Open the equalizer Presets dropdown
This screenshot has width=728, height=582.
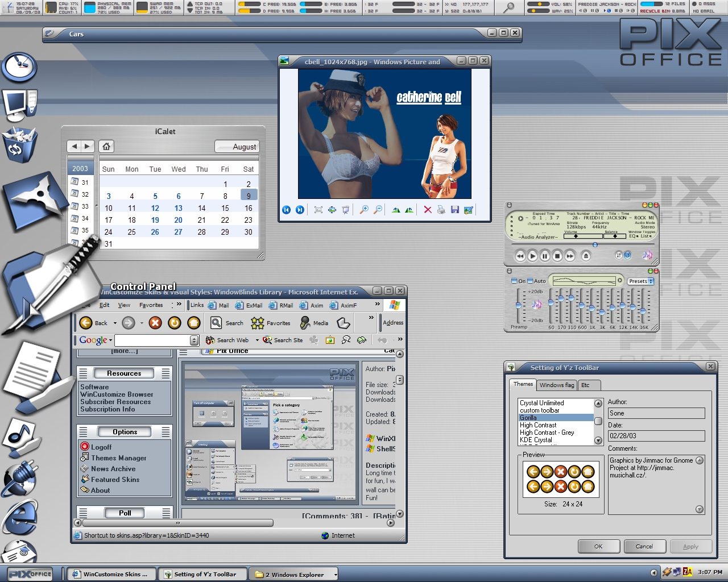[641, 281]
